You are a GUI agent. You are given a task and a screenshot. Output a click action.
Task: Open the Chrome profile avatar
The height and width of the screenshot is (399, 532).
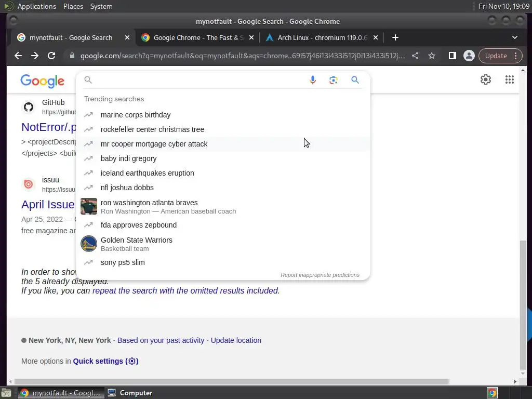pyautogui.click(x=469, y=56)
